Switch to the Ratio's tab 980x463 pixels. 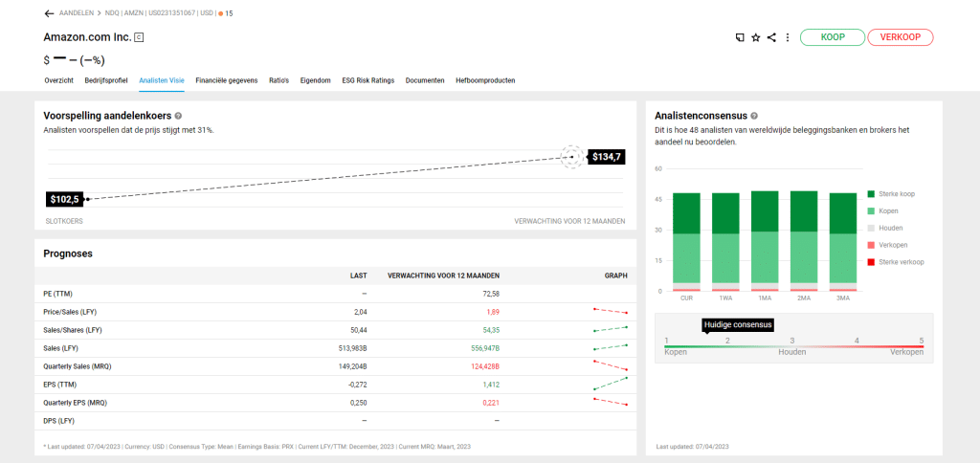[x=278, y=80]
